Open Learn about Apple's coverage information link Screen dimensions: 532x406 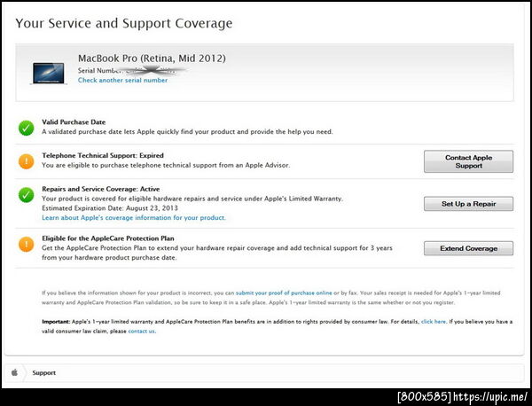[134, 218]
